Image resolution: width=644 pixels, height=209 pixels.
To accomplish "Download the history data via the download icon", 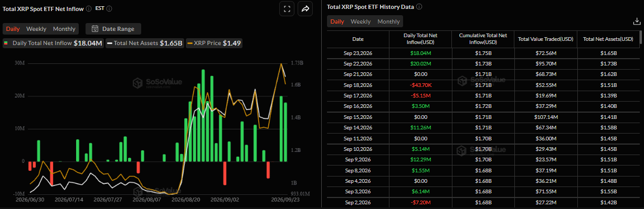I will click(x=637, y=21).
